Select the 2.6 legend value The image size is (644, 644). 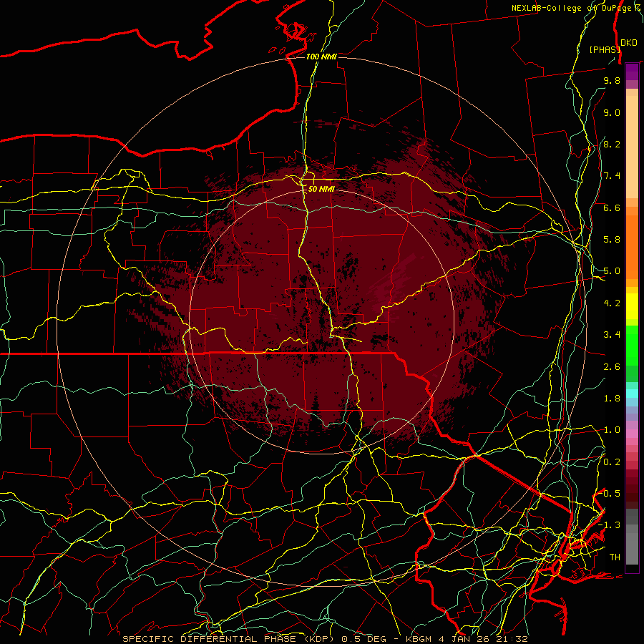tap(612, 367)
